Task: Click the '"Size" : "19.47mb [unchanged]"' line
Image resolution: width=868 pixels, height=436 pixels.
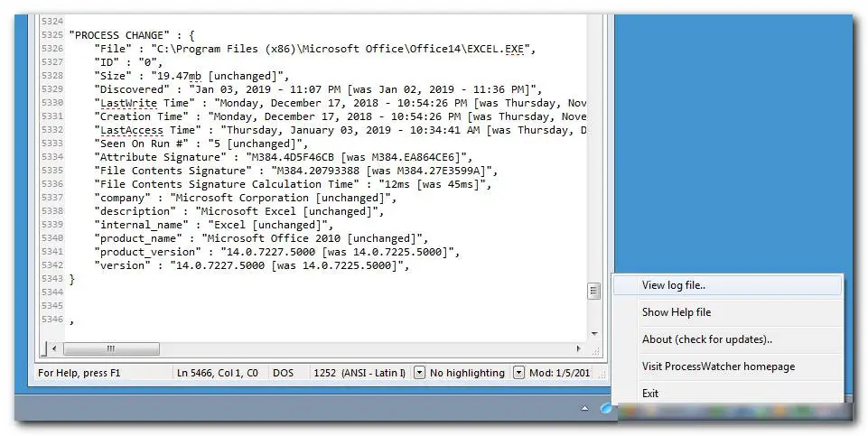Action: 191,76
